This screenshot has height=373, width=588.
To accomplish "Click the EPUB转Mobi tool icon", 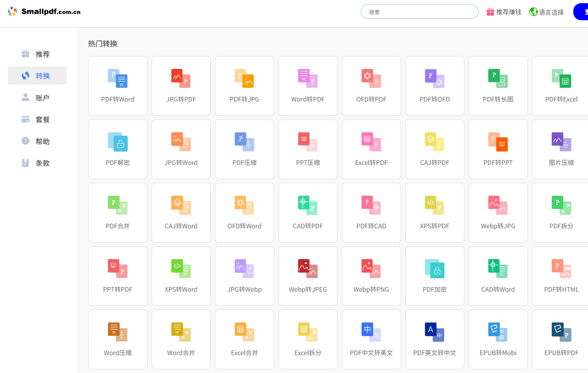I will point(498,332).
